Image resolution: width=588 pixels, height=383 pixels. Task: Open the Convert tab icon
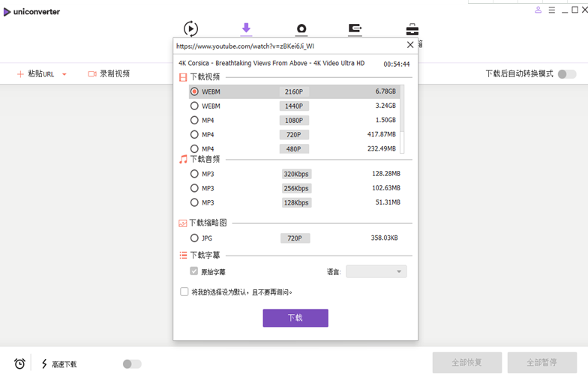(190, 28)
